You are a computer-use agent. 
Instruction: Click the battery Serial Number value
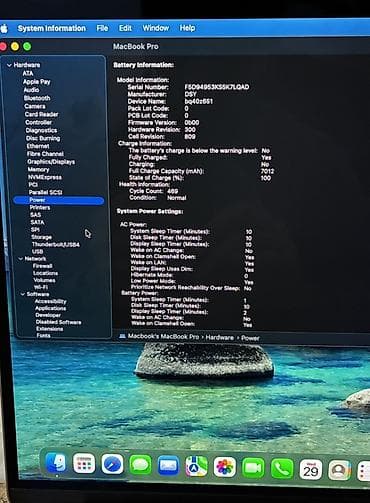pos(217,87)
